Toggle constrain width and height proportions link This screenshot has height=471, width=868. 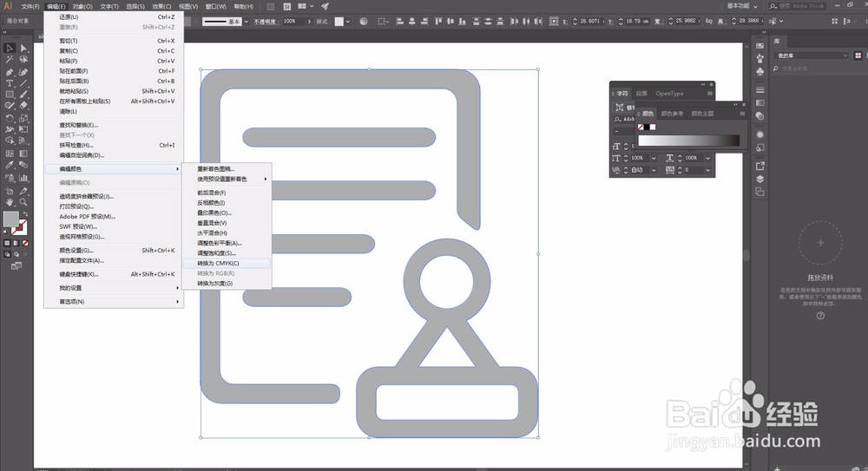pyautogui.click(x=709, y=22)
